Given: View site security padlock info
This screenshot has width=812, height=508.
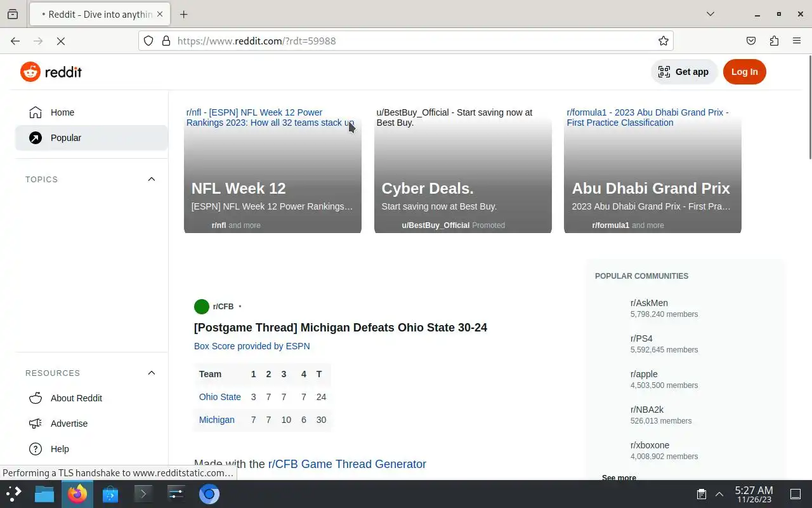Looking at the screenshot, I should pyautogui.click(x=166, y=41).
